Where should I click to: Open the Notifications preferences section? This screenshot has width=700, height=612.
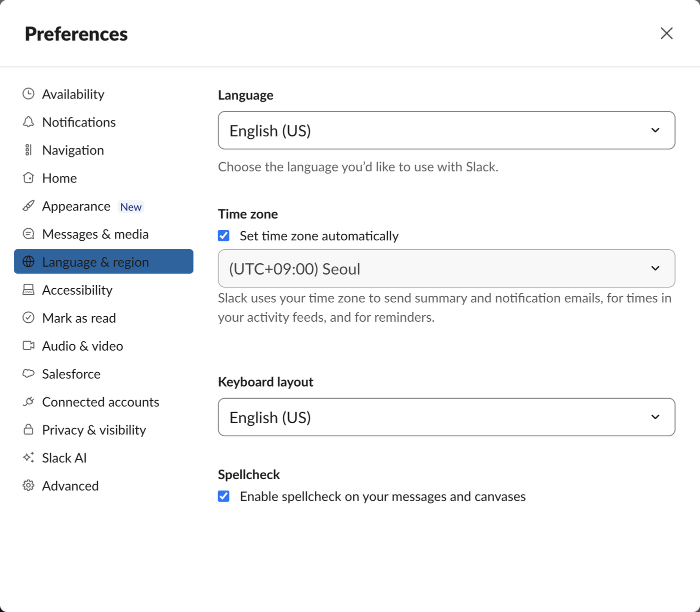tap(103, 122)
